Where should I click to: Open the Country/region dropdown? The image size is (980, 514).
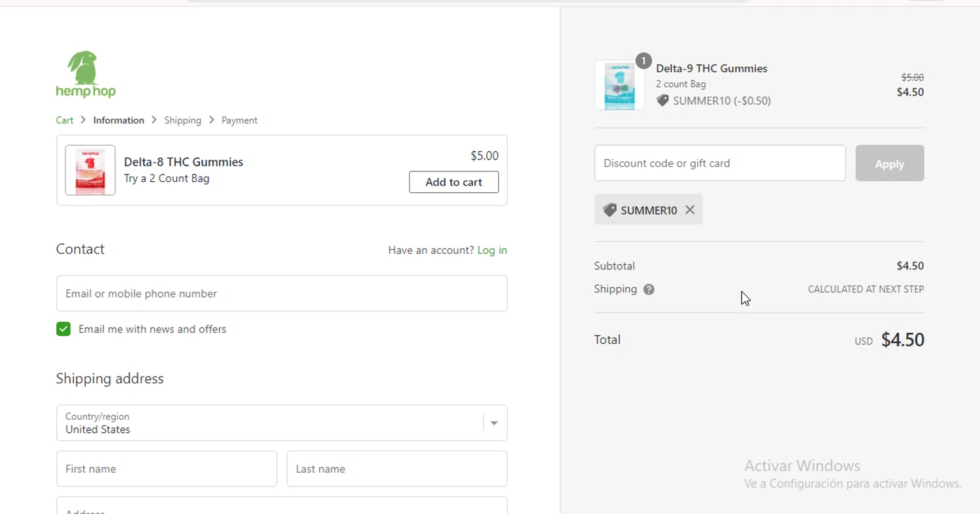282,423
